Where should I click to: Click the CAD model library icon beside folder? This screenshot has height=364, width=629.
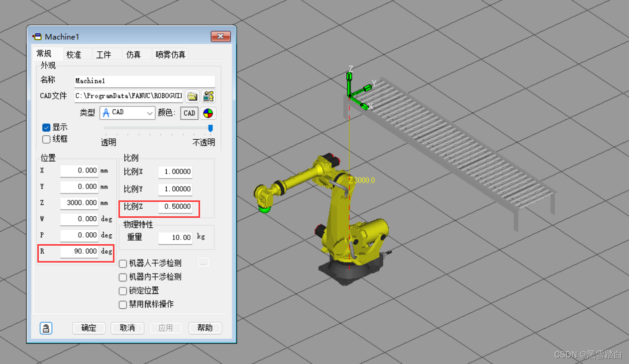208,96
